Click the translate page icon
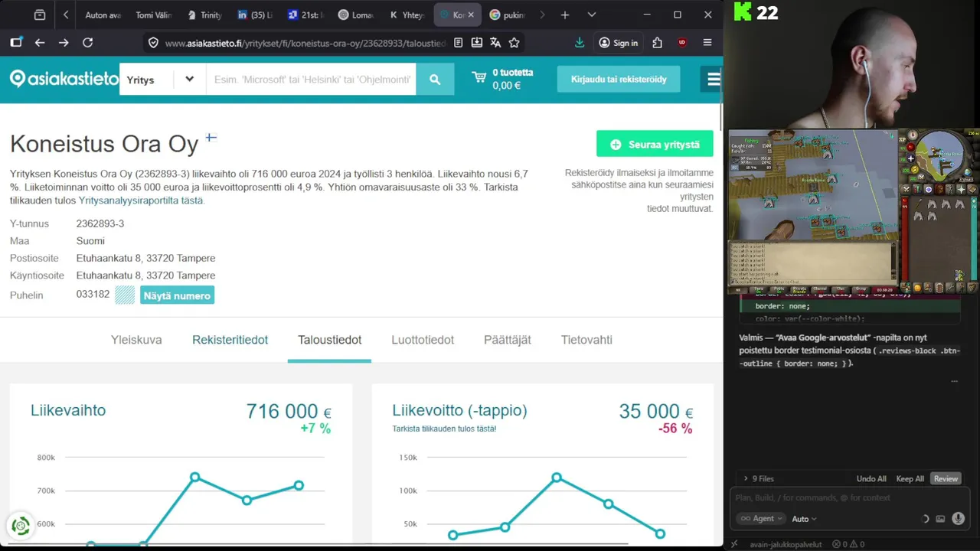Screen dimensions: 980x551 click(495, 43)
